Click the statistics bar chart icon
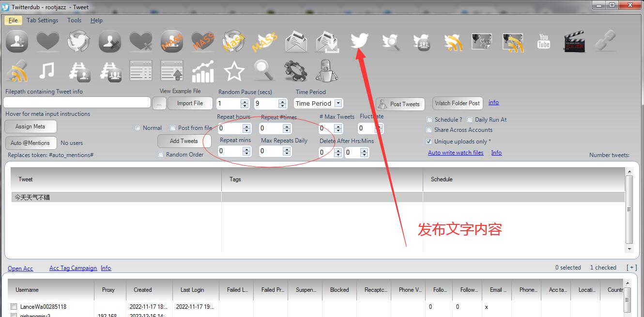This screenshot has width=644, height=317. click(x=203, y=72)
